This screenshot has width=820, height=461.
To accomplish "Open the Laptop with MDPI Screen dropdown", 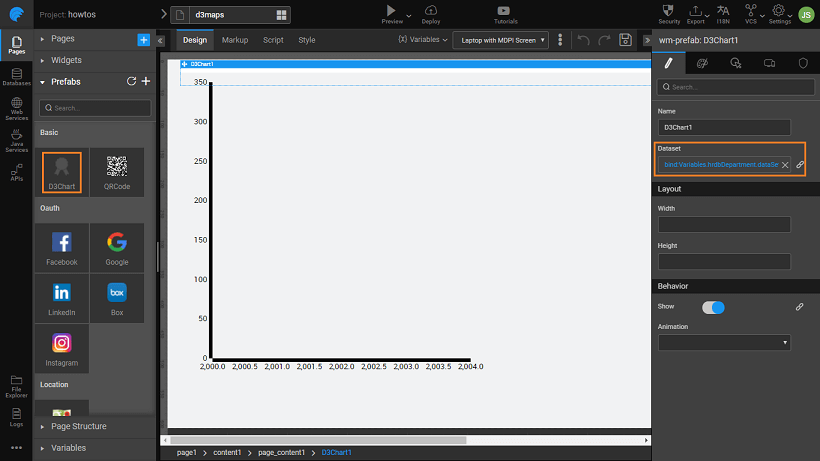I will 500,40.
